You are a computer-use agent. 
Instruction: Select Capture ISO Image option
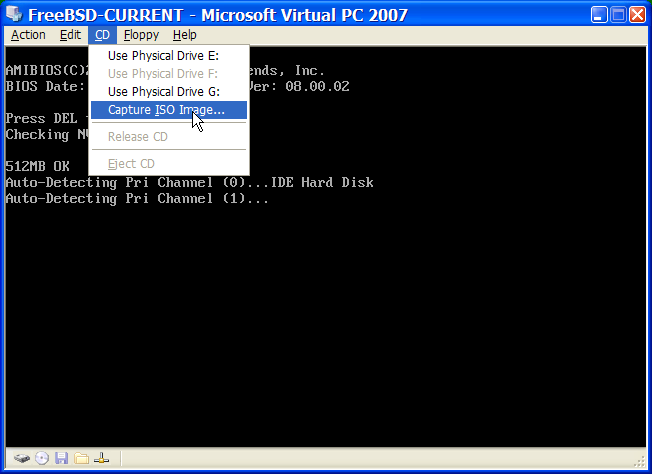click(x=166, y=110)
